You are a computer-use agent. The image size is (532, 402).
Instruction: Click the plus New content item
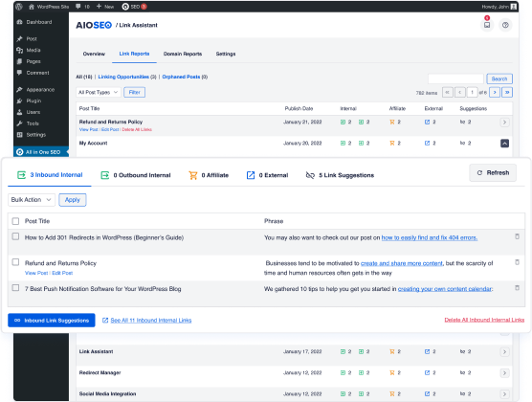tap(105, 7)
